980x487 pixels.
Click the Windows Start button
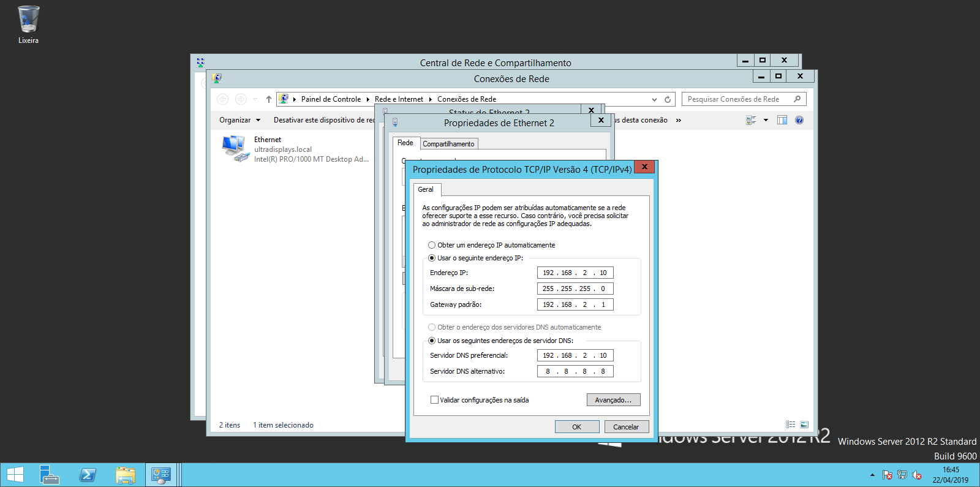point(15,475)
